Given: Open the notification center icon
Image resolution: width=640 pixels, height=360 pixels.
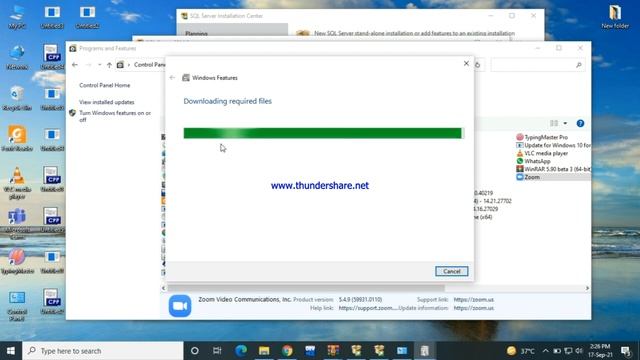Looking at the screenshot, I should coord(625,351).
